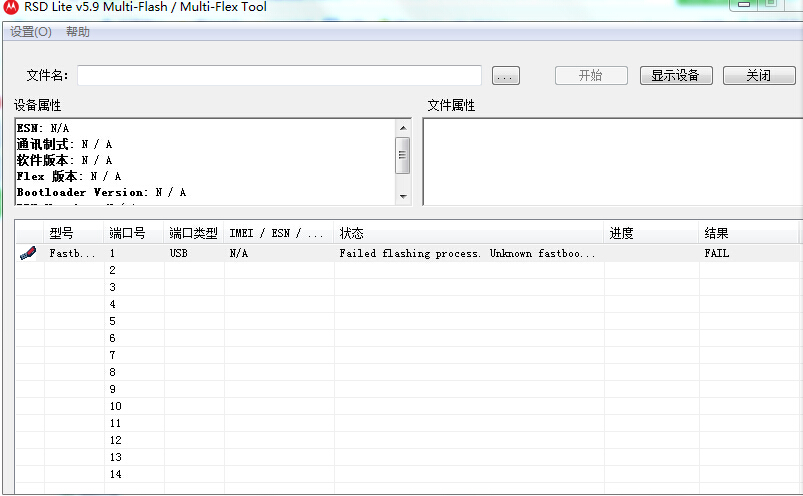This screenshot has height=496, width=803.
Task: Browse for file with the ... button
Action: (505, 76)
